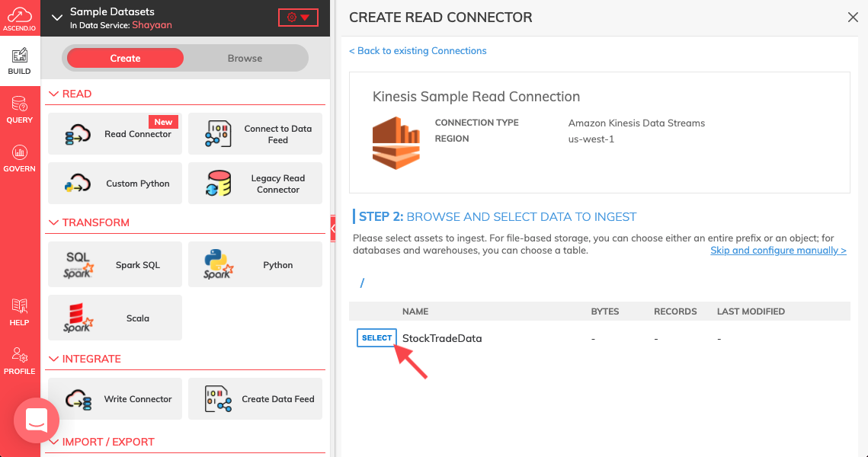Click the BYTES column header
This screenshot has height=457, width=868.
click(x=604, y=312)
